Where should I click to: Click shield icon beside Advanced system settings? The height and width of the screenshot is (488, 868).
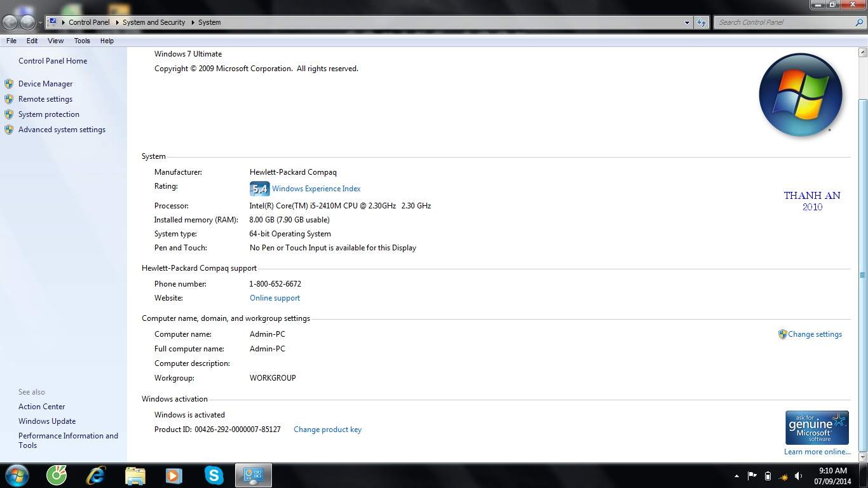pyautogui.click(x=9, y=130)
